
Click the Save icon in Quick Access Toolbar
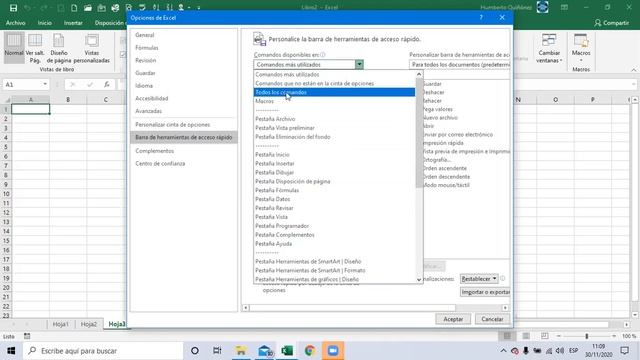tap(13, 8)
